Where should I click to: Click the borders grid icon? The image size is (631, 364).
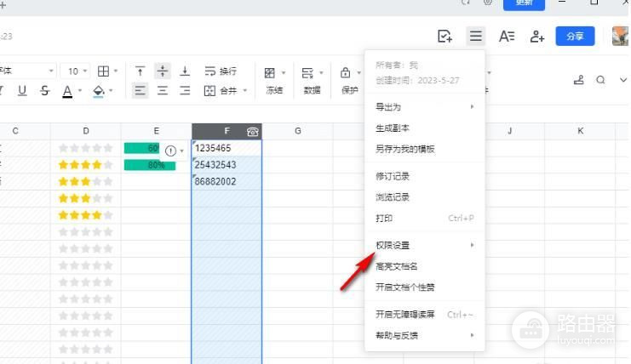(x=103, y=71)
